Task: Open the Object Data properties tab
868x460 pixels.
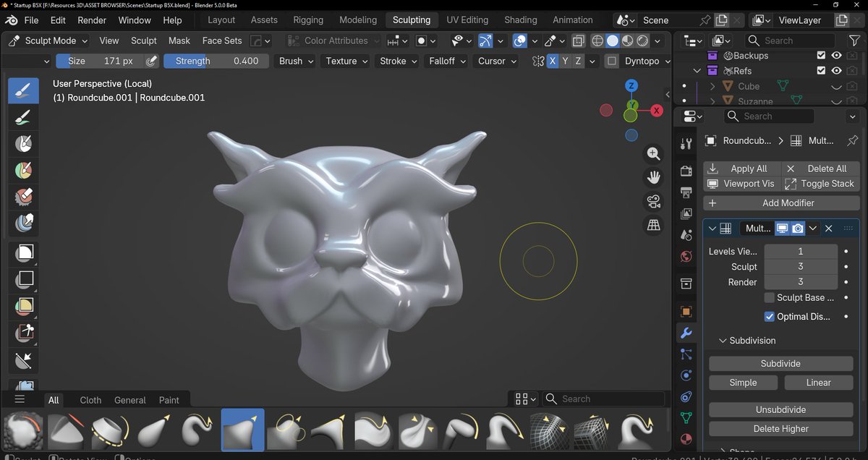Action: 686,417
